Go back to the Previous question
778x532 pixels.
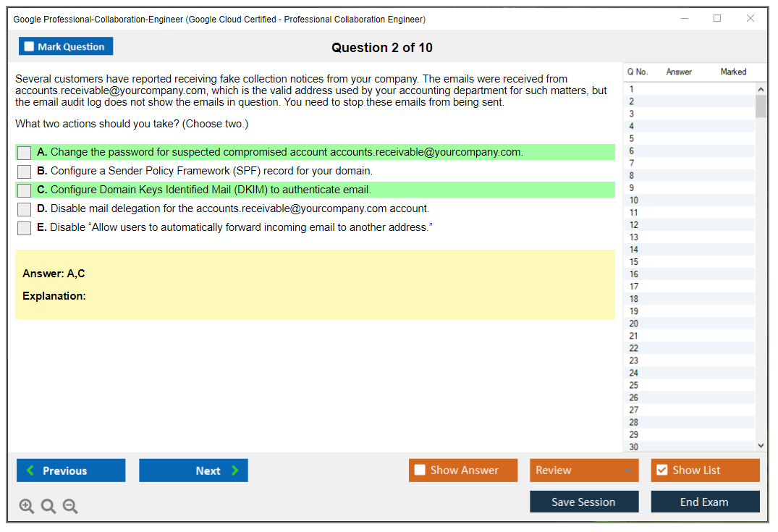click(x=71, y=470)
